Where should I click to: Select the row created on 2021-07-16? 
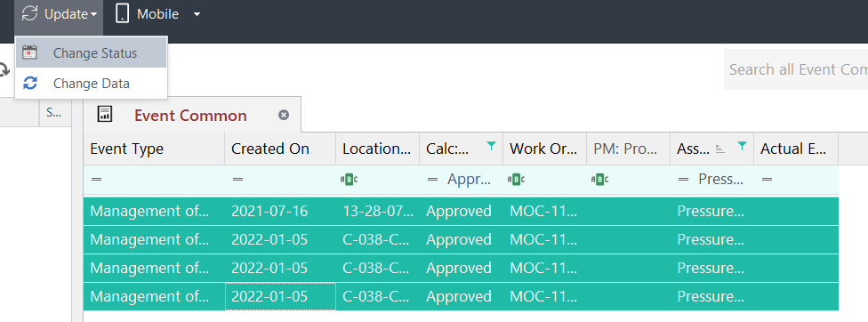click(x=461, y=211)
